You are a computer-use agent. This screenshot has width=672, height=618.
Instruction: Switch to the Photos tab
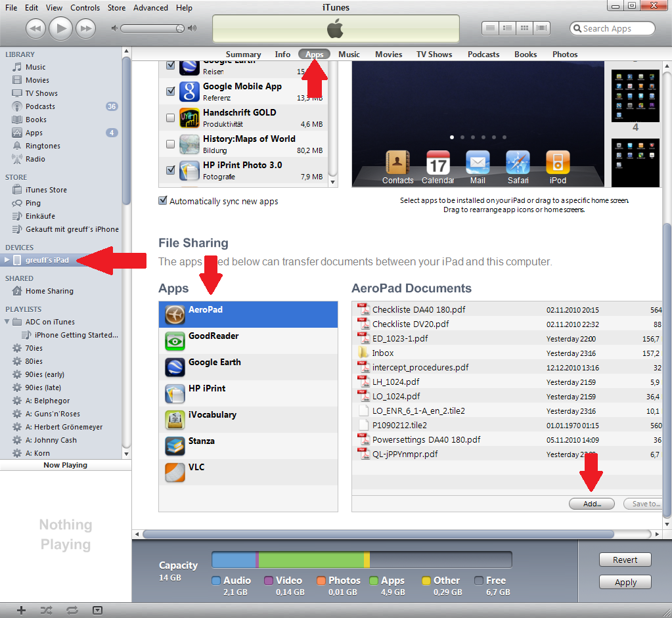click(x=565, y=55)
